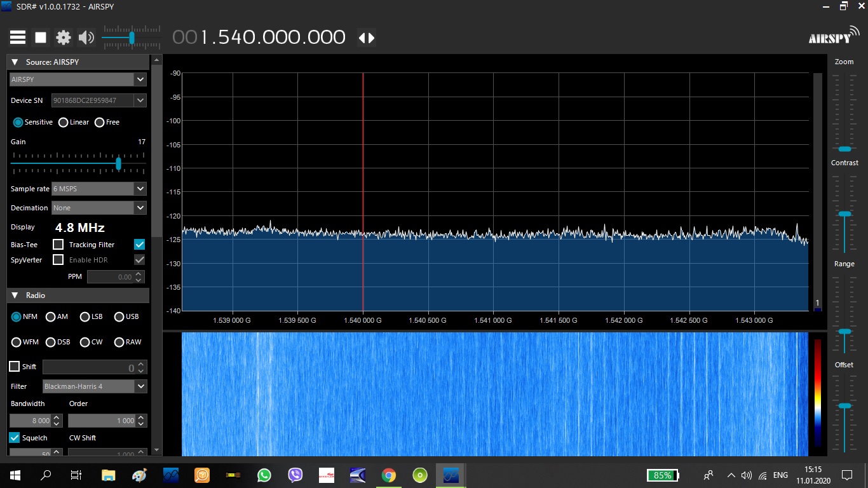Open the hamburger main menu
Image resolution: width=868 pixels, height=488 pixels.
(x=18, y=37)
